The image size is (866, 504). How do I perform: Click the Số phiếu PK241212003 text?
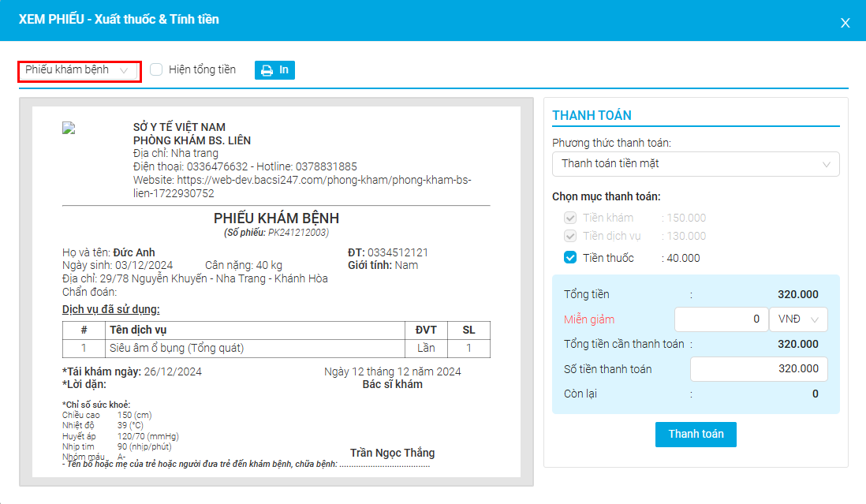(276, 233)
